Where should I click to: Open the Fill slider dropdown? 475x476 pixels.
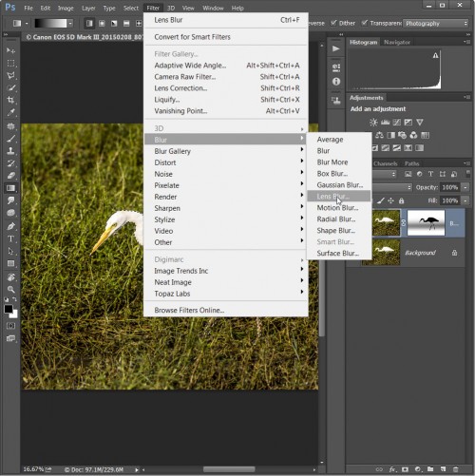[465, 200]
